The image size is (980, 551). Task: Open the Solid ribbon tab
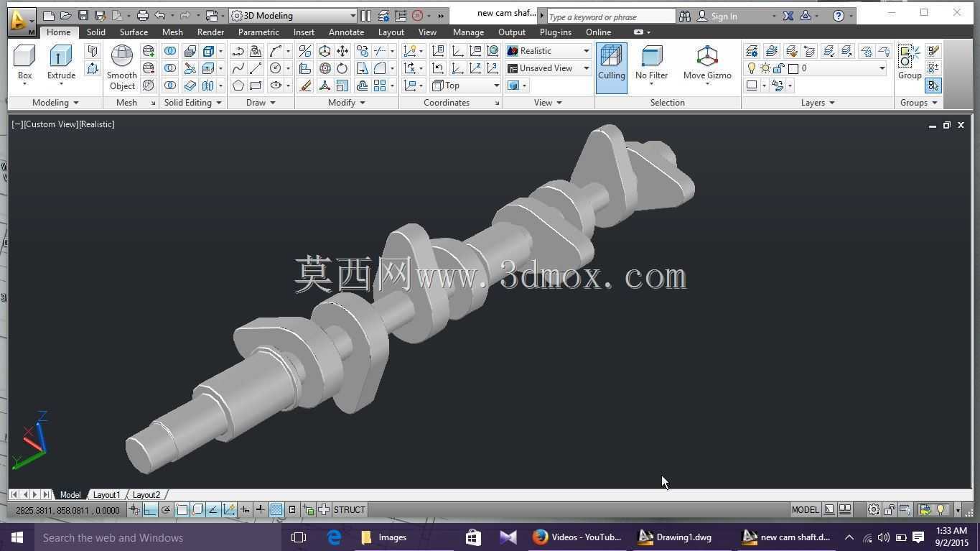coord(95,32)
